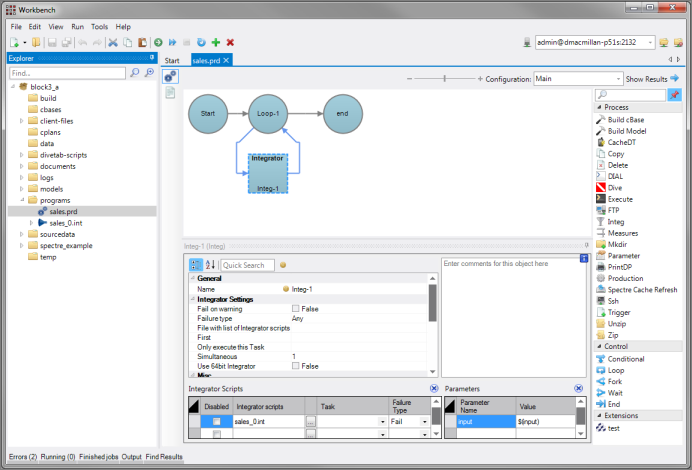This screenshot has height=470, width=692.
Task: Switch to categorized property view icon
Action: [x=196, y=265]
